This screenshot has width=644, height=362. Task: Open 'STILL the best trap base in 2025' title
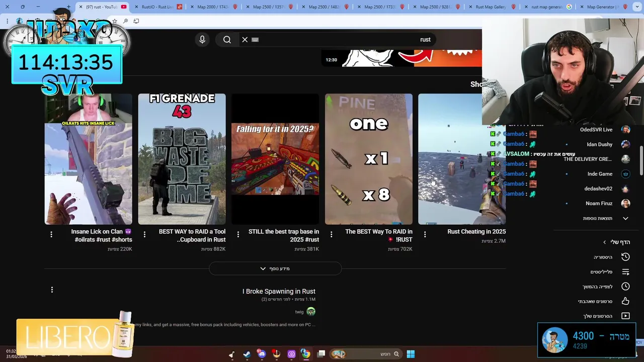point(284,235)
